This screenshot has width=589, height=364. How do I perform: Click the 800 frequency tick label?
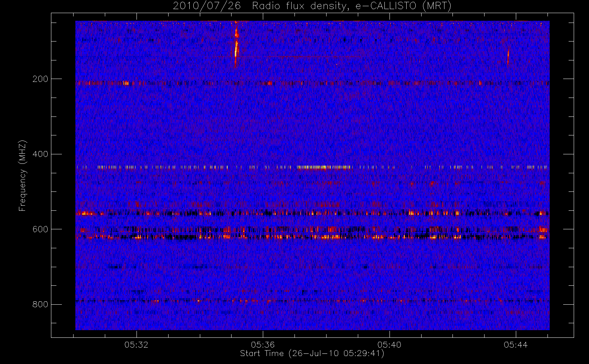pos(40,304)
